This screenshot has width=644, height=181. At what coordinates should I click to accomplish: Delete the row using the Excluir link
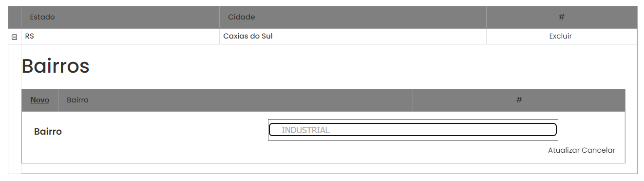pos(561,36)
